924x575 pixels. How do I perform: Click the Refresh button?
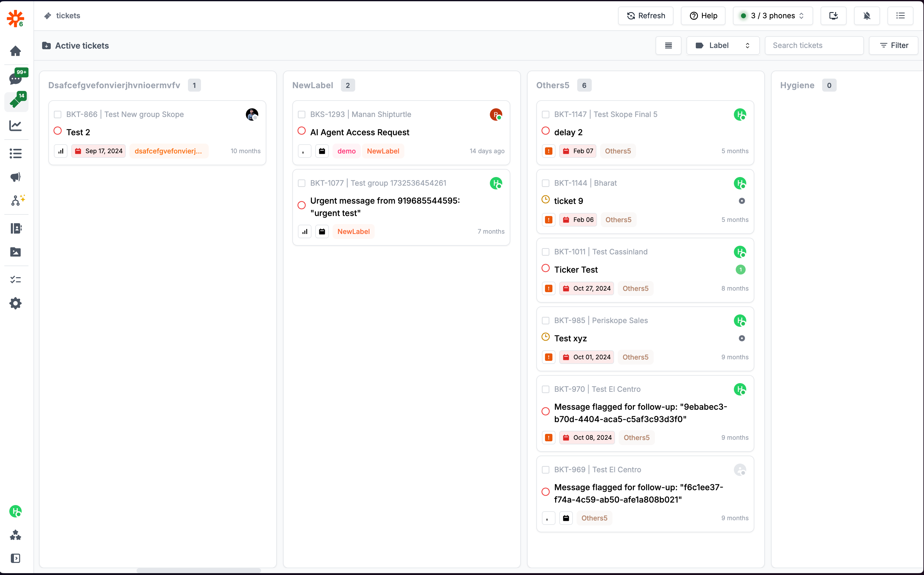point(646,15)
